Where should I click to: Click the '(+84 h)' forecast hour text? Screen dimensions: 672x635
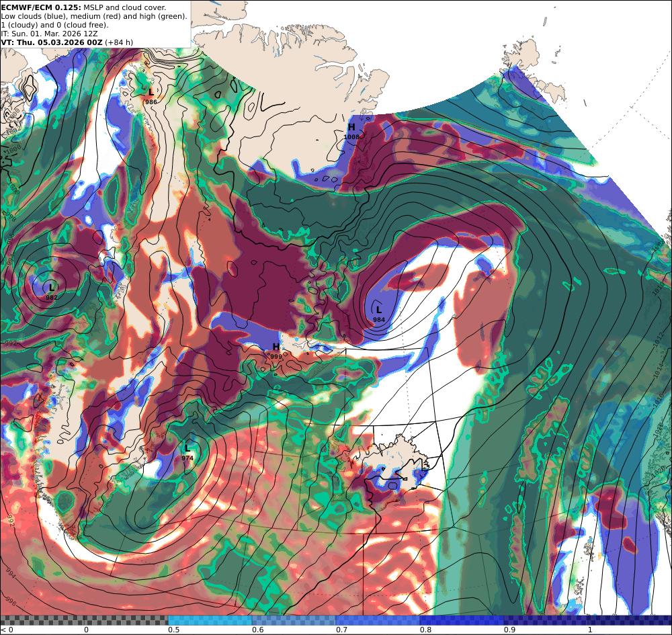click(119, 42)
